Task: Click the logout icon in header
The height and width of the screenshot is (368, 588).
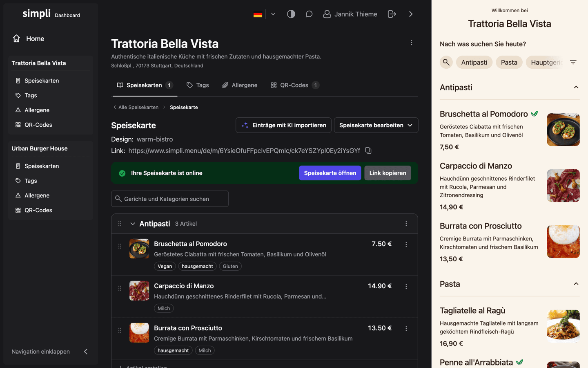Action: click(392, 14)
